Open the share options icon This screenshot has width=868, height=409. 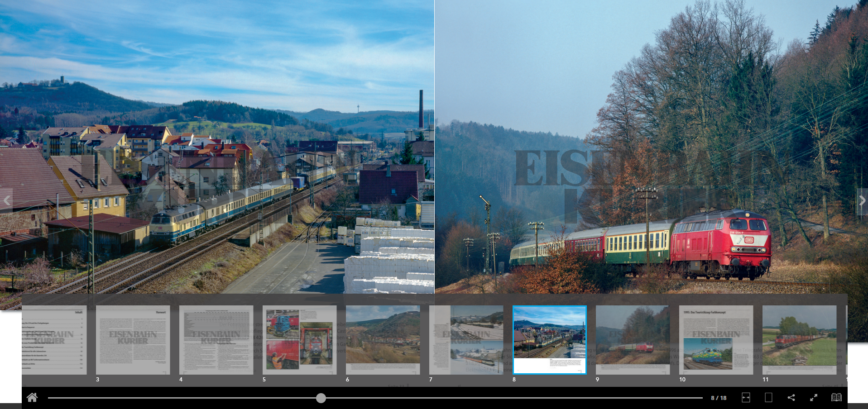pyautogui.click(x=791, y=398)
